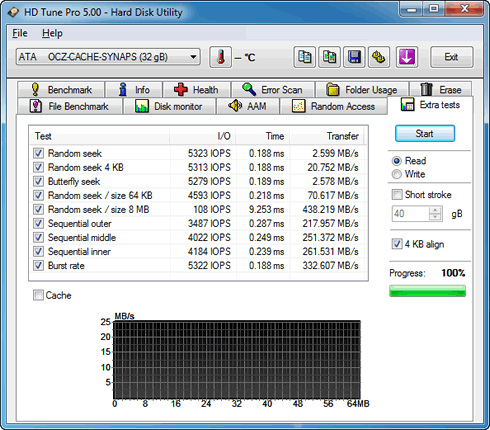This screenshot has height=430, width=490.
Task: Open the OCZ-CACHE-SYNAPS drive dropdown
Action: [108, 57]
